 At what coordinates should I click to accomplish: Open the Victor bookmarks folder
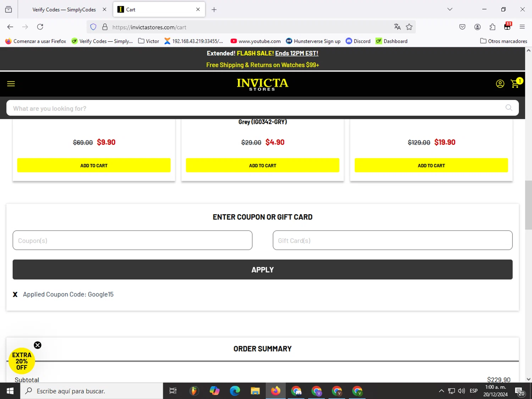[x=149, y=41]
